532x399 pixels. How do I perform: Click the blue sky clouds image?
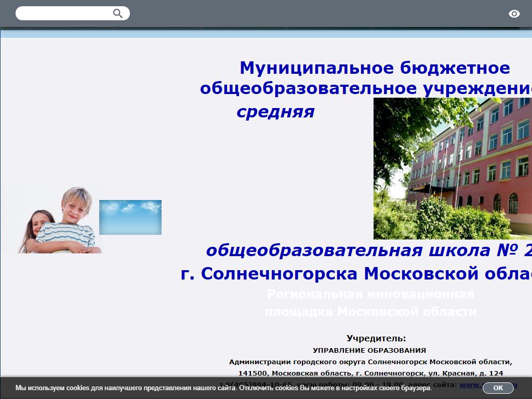click(x=130, y=217)
